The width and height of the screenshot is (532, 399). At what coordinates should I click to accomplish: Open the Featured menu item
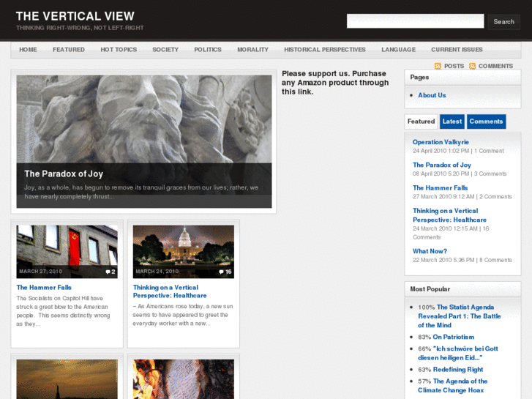pos(69,50)
